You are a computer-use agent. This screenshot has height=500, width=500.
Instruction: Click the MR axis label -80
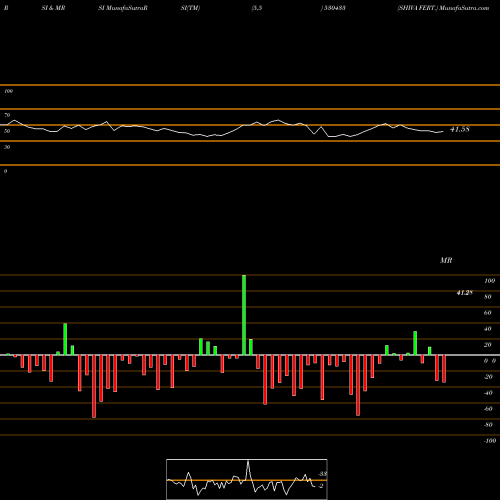point(488,425)
